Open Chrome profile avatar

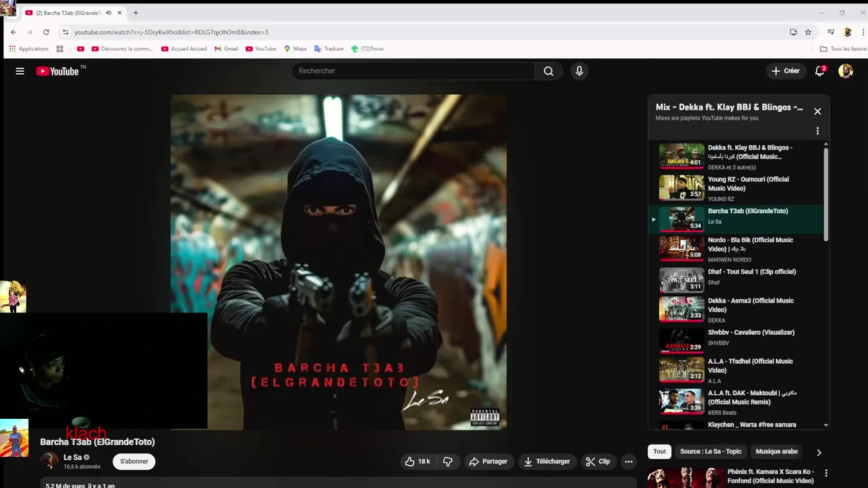[x=847, y=32]
